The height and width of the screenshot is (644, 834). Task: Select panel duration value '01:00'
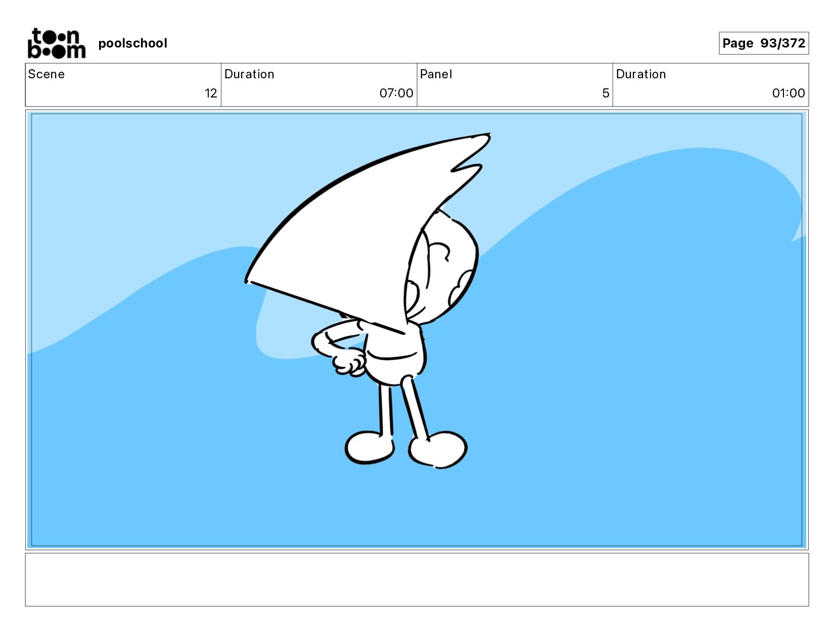pos(788,93)
